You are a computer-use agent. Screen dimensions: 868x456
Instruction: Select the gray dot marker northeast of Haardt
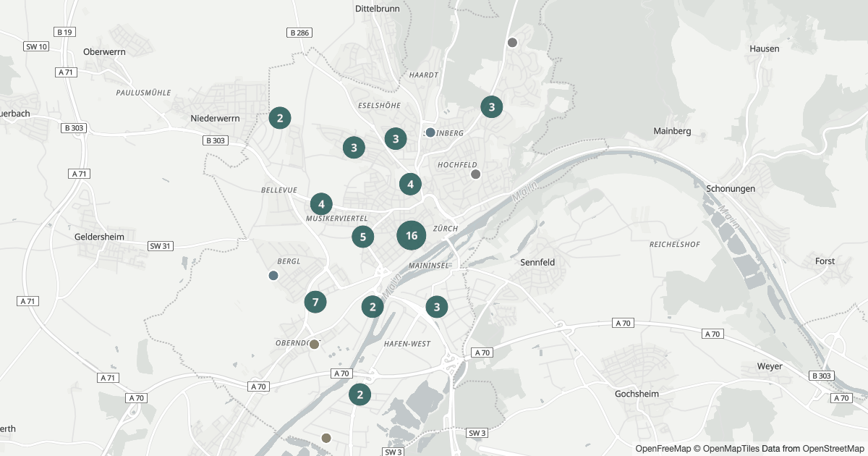(513, 43)
